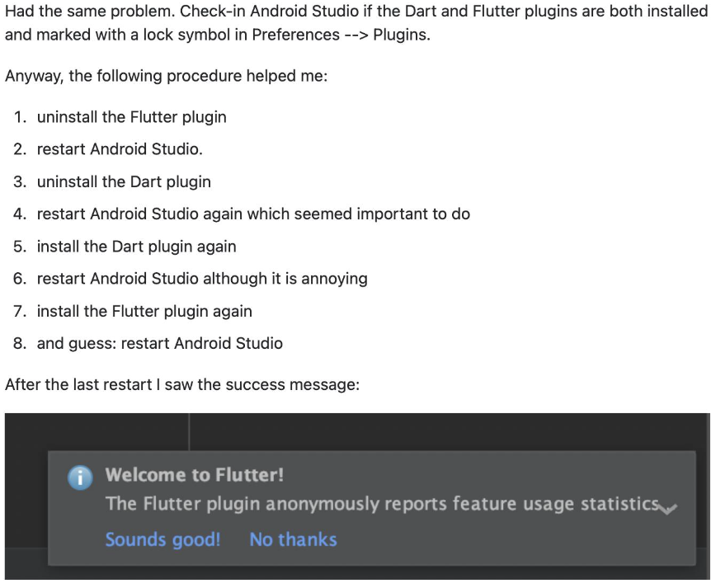Click the "Sounds good!" link

point(163,539)
